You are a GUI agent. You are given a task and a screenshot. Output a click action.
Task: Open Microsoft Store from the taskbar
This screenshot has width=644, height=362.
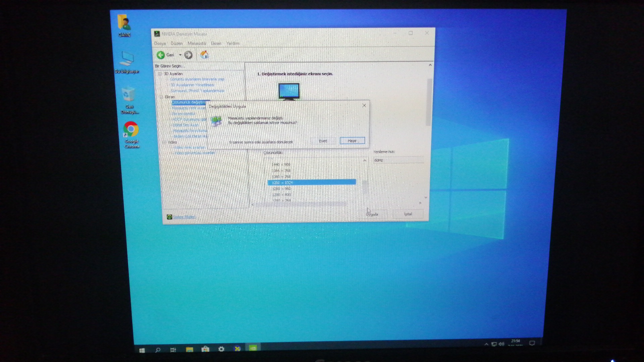click(205, 349)
